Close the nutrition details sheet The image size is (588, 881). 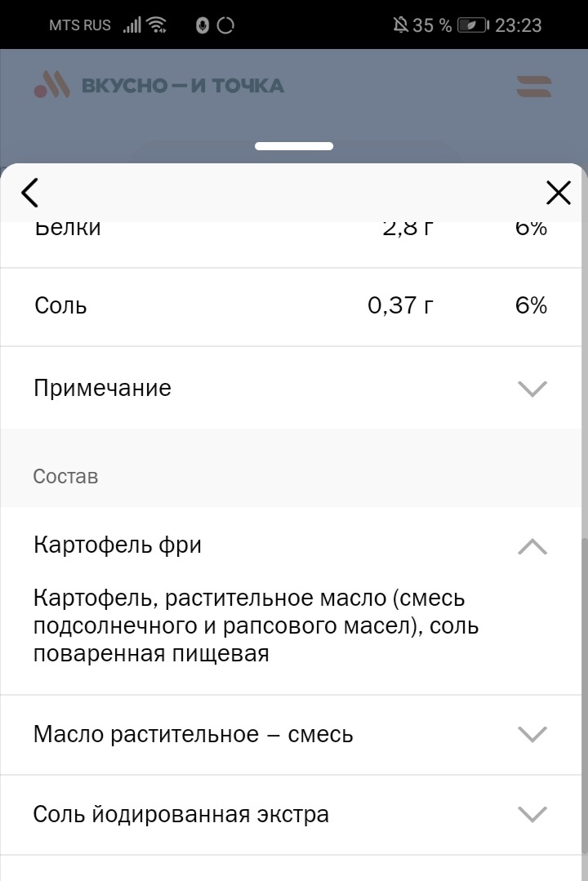[558, 193]
